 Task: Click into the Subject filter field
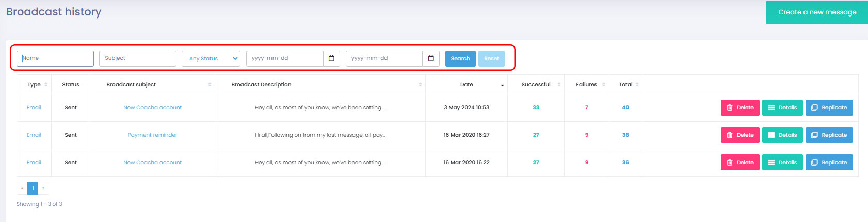point(138,58)
